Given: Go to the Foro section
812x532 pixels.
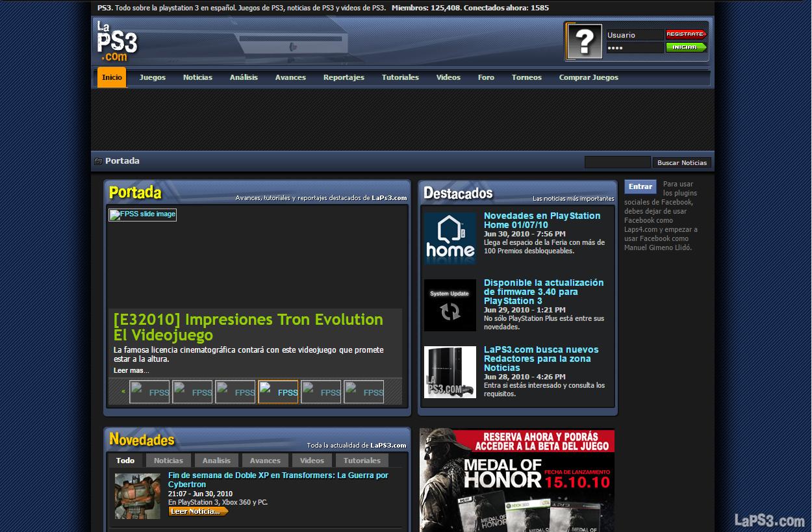Looking at the screenshot, I should [x=486, y=77].
